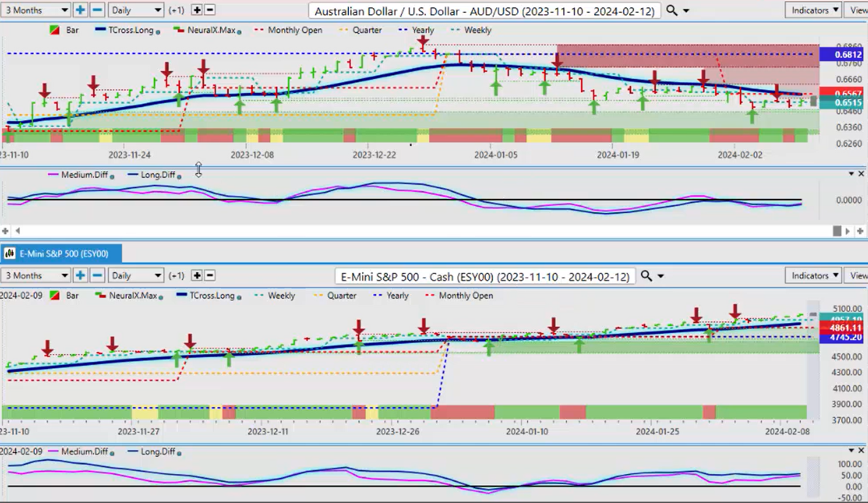Viewport: 868px width, 503px height.
Task: Toggle Monthly Open legend in E-Mini chart
Action: 459,296
